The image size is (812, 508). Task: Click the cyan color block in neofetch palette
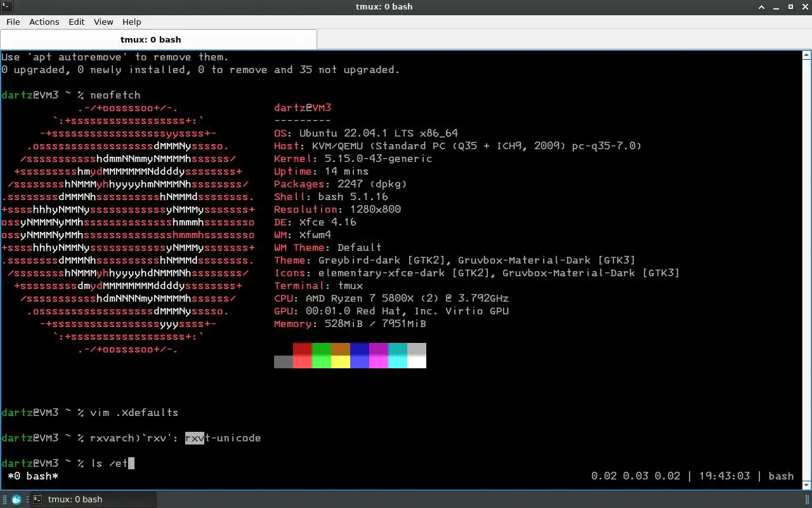[x=398, y=362]
